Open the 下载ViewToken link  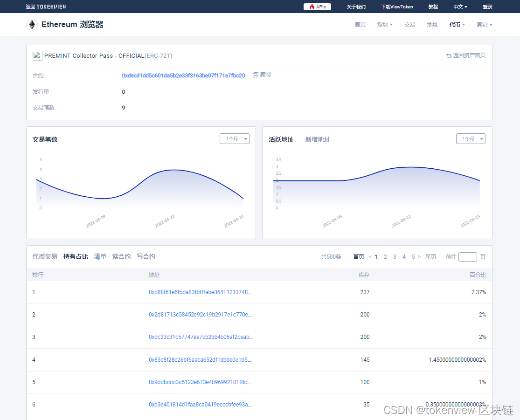tap(397, 7)
